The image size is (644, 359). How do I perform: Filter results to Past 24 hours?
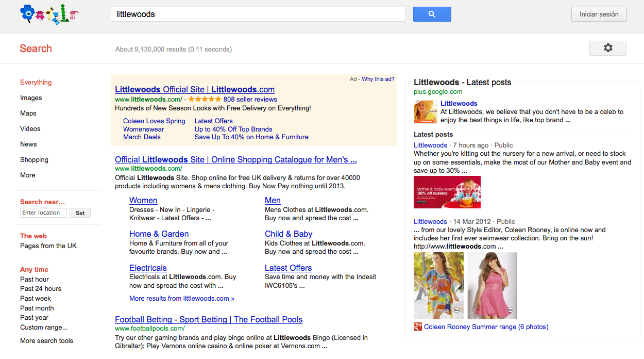(x=41, y=288)
